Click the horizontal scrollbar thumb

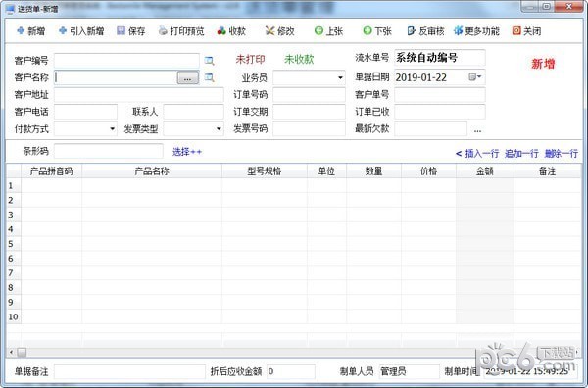coord(22,352)
